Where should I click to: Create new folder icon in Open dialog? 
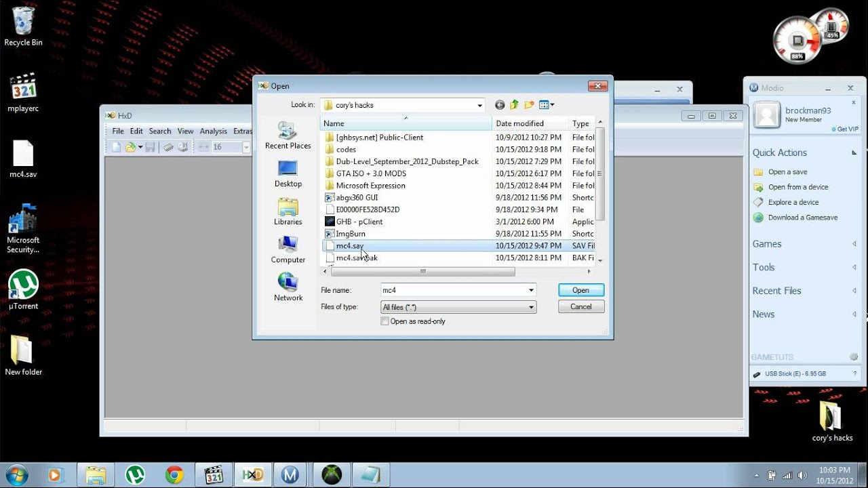(529, 105)
